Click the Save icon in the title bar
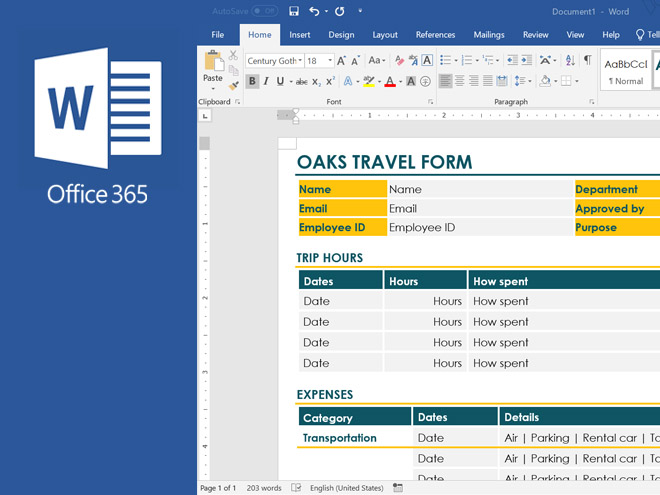This screenshot has width=660, height=495. [x=294, y=11]
